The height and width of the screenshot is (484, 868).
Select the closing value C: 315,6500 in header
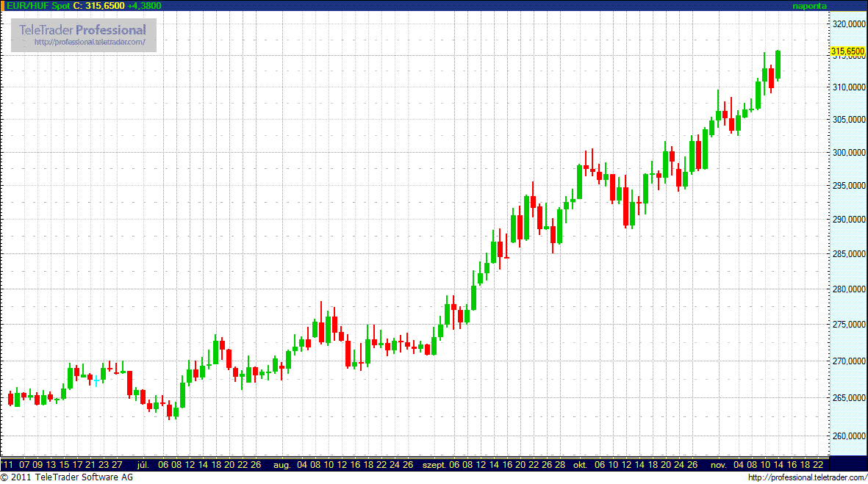(x=98, y=6)
